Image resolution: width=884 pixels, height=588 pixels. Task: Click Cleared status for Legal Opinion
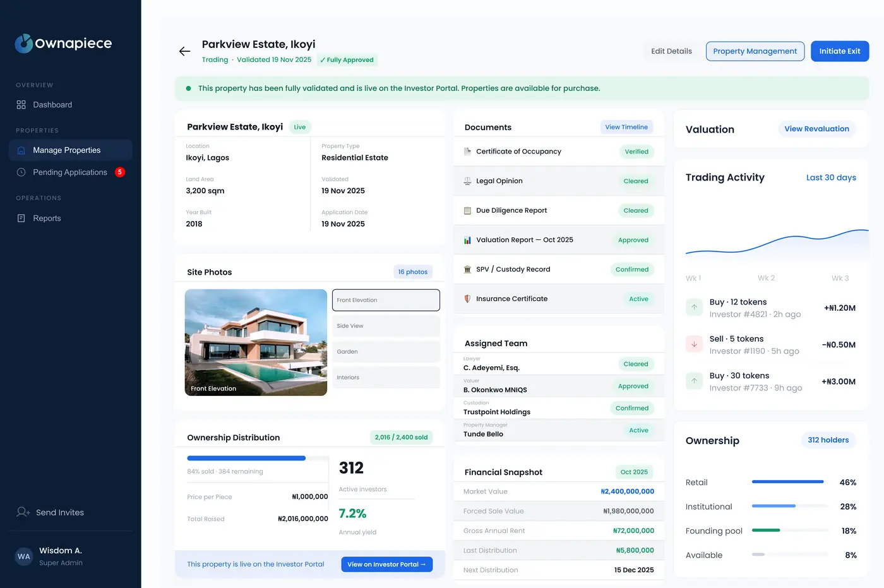coord(636,181)
